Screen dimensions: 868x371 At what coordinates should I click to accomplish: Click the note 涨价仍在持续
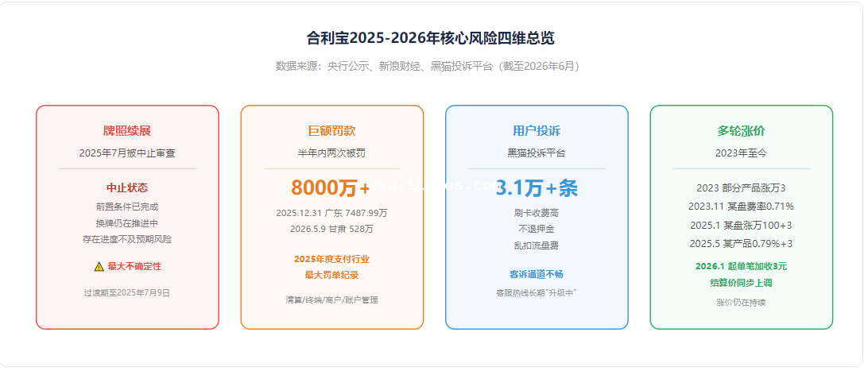tap(742, 303)
